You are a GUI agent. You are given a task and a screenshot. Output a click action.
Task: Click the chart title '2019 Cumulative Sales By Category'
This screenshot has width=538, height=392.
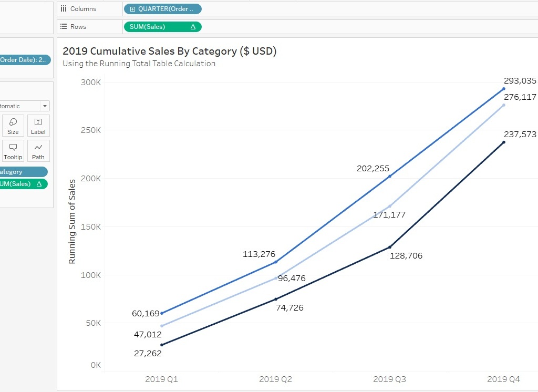[x=169, y=51]
